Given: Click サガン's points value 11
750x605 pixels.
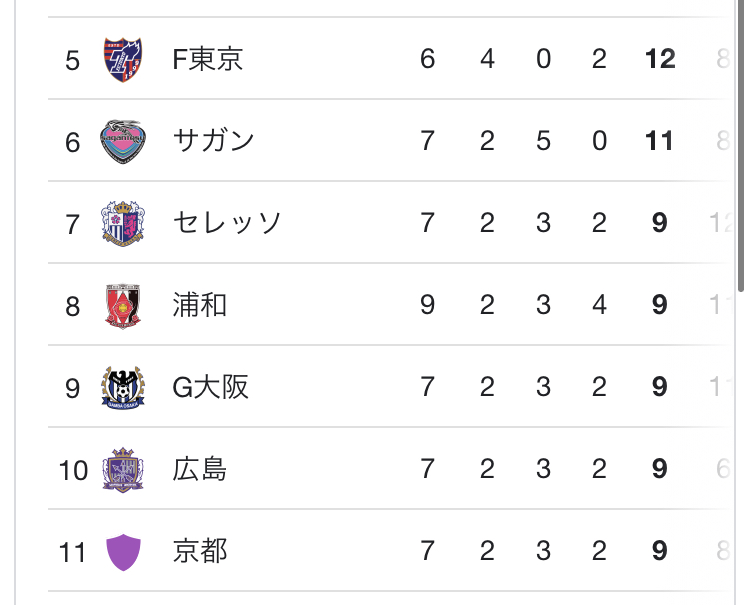Looking at the screenshot, I should 660,141.
